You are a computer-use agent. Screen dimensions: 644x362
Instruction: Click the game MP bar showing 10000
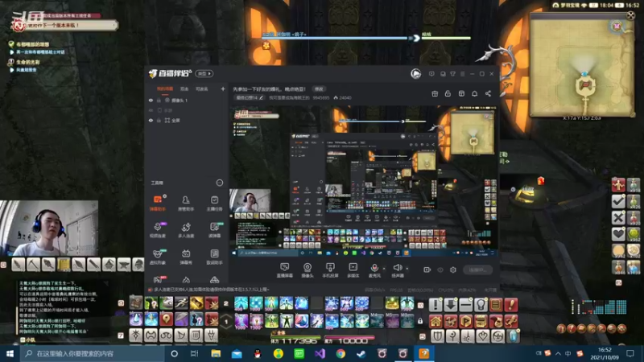tap(349, 339)
